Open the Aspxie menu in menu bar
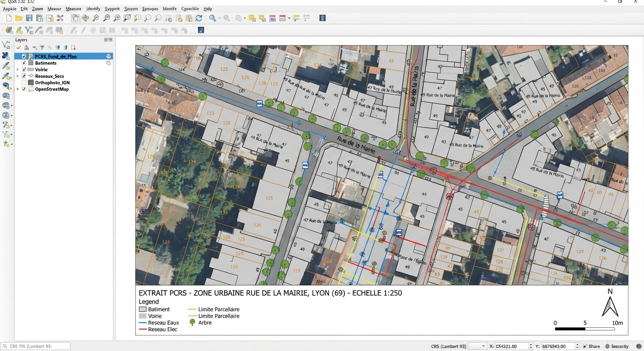644x351 pixels. 10,9
